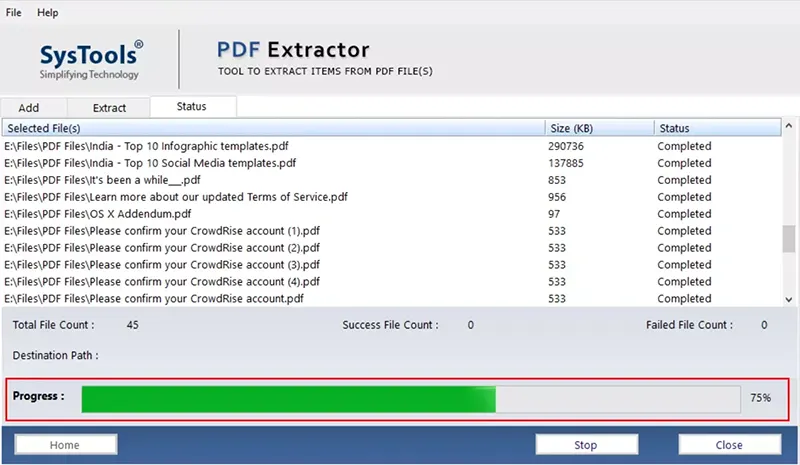Open the File menu

13,12
